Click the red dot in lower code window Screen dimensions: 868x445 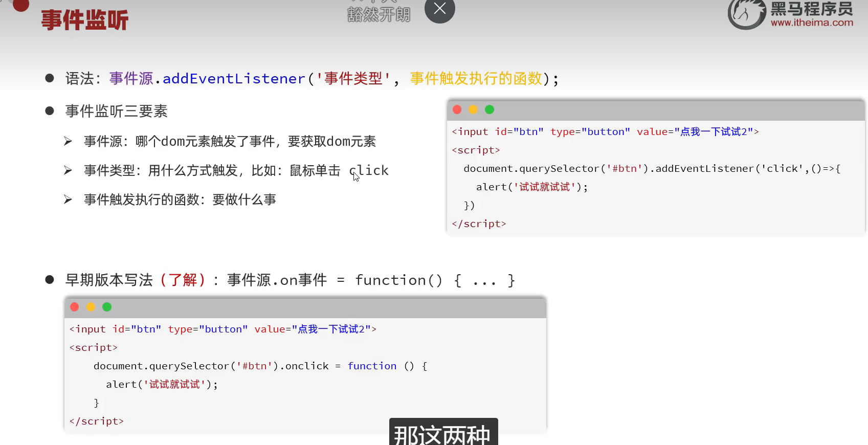(x=75, y=307)
